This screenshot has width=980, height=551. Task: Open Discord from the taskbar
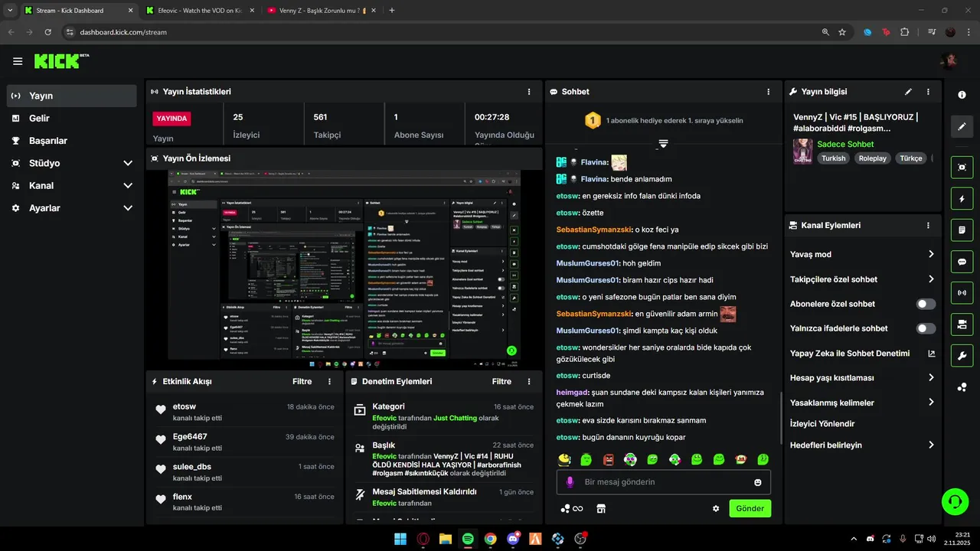[x=513, y=539]
